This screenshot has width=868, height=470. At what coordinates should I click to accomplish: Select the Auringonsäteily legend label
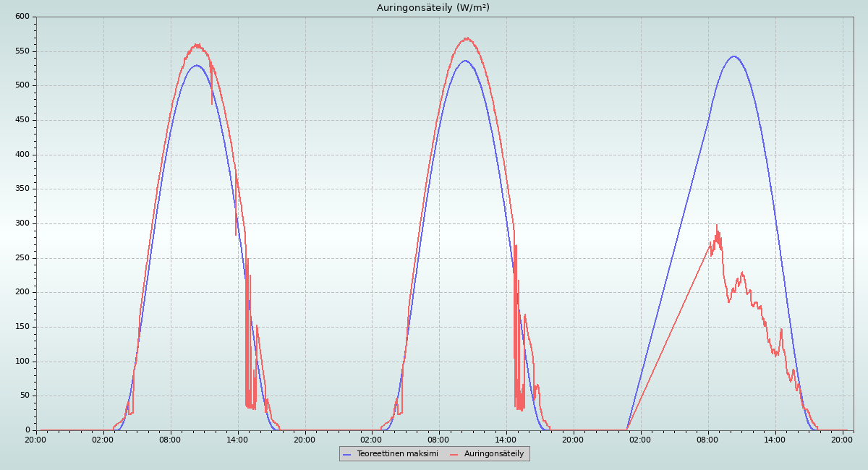(494, 453)
